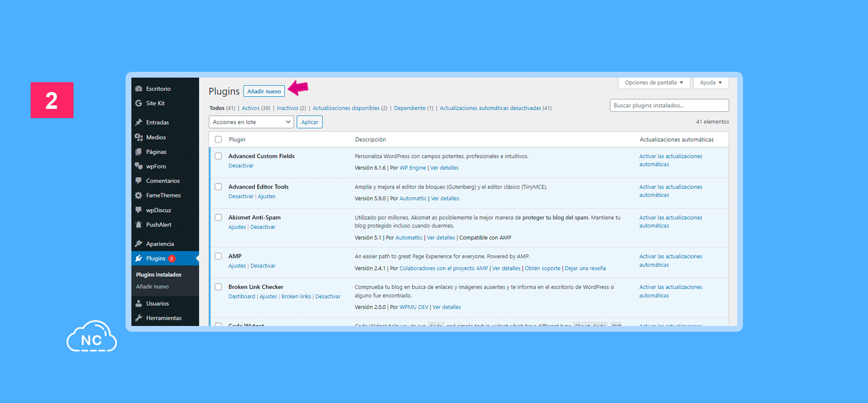868x403 pixels.
Task: Open the WPMU DEV author link
Action: (x=414, y=307)
